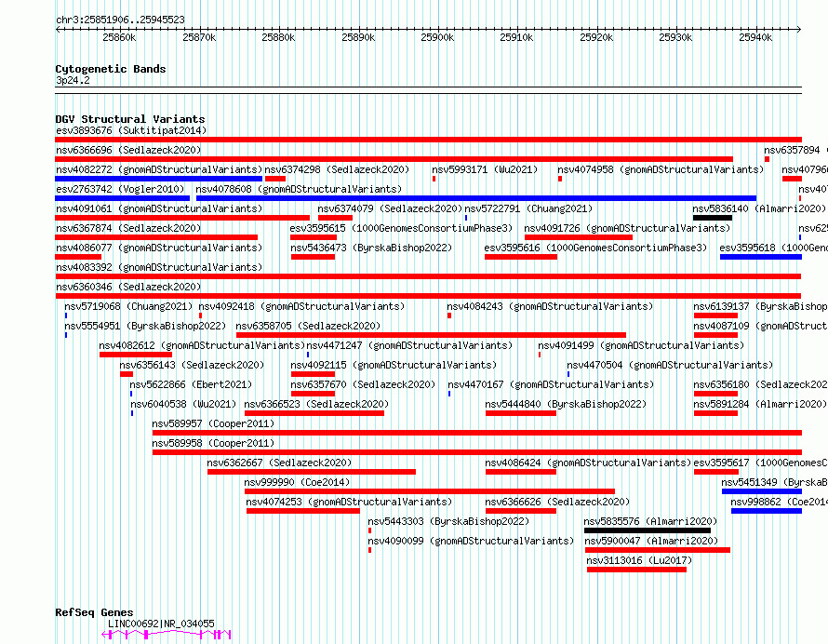Select nsv6357670 (Sedlazeck2020) label
This screenshot has width=828, height=644.
point(363,384)
